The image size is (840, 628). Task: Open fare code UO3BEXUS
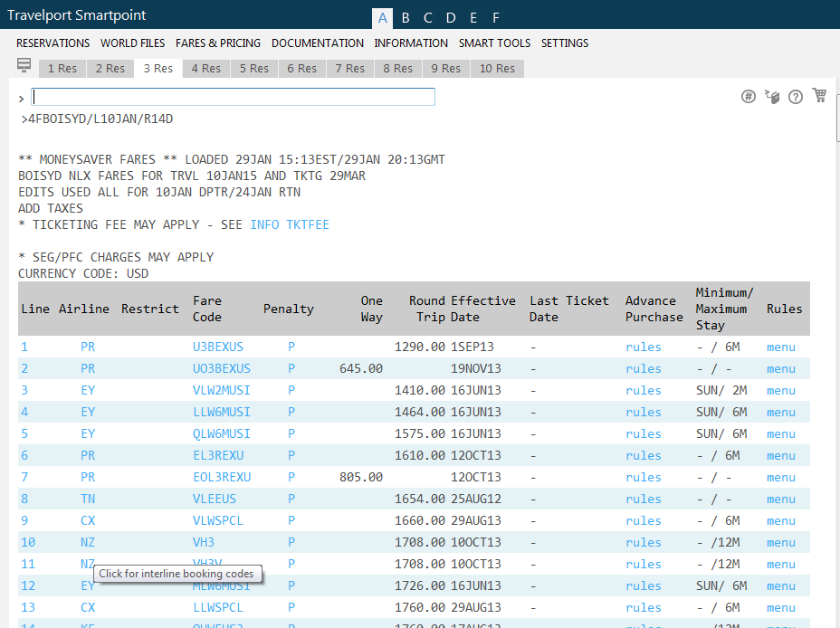coord(222,369)
